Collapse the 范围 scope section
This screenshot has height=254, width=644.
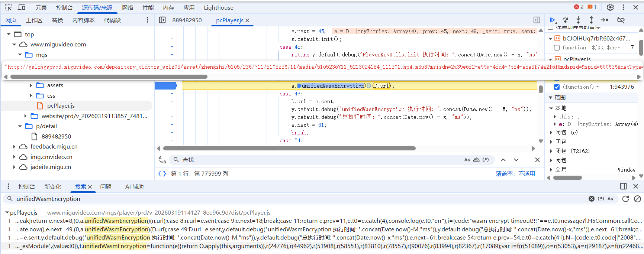(x=551, y=98)
